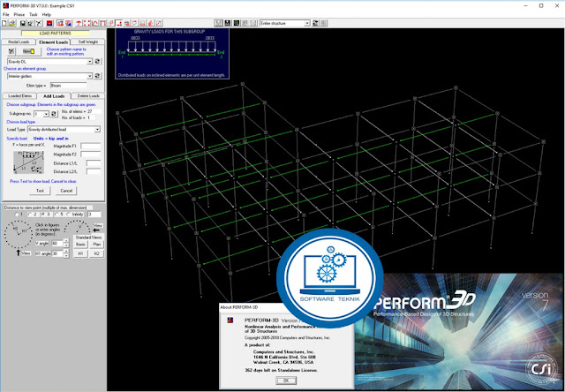Click OK in About PERFORM-3D dialog
The width and height of the screenshot is (565, 392).
(286, 381)
